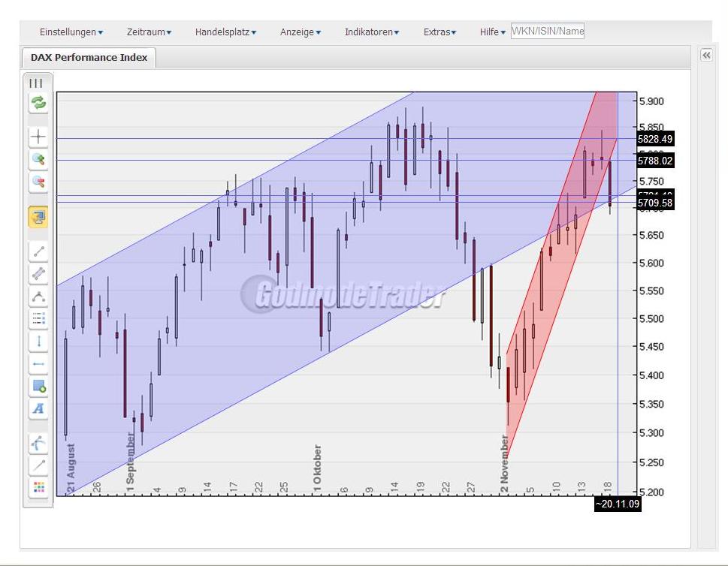The image size is (728, 566).
Task: Select the rectangle drawing tool
Action: (37, 387)
